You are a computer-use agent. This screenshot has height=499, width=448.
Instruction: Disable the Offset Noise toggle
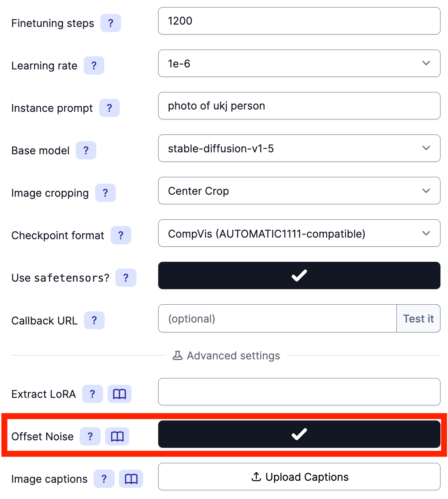[x=299, y=434]
